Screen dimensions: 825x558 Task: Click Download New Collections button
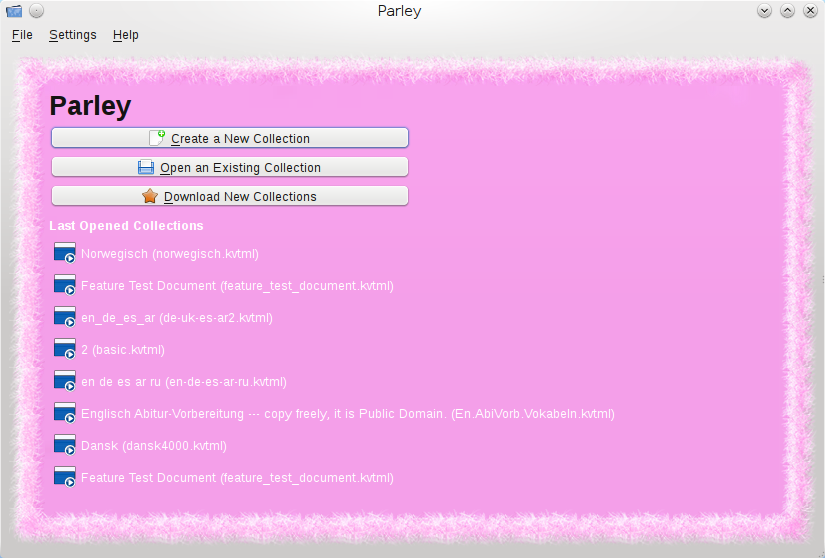click(x=230, y=196)
